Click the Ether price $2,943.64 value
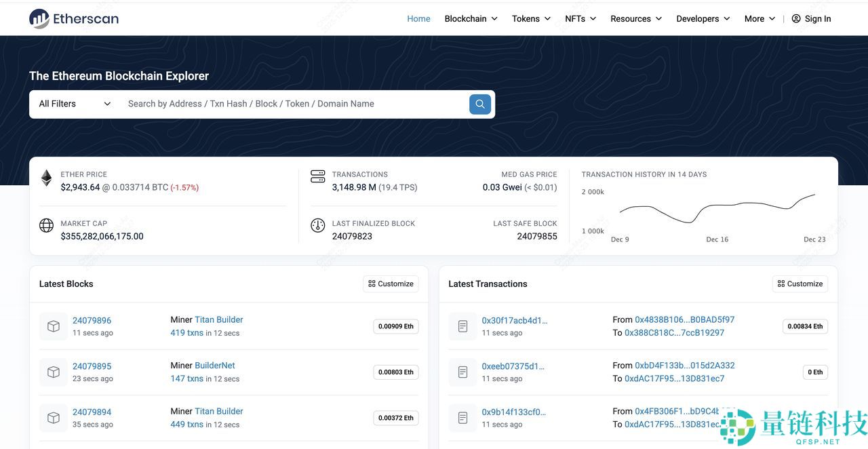 coord(80,187)
